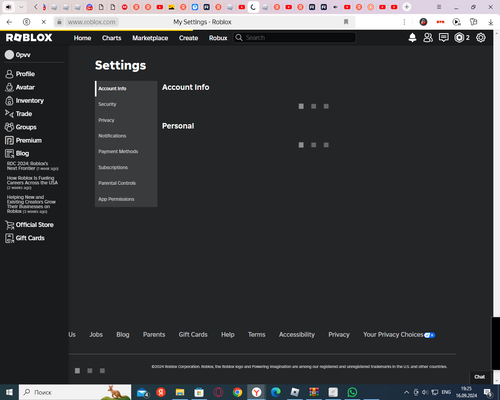500x400 pixels.
Task: Open Premium in left sidebar
Action: [x=23, y=140]
